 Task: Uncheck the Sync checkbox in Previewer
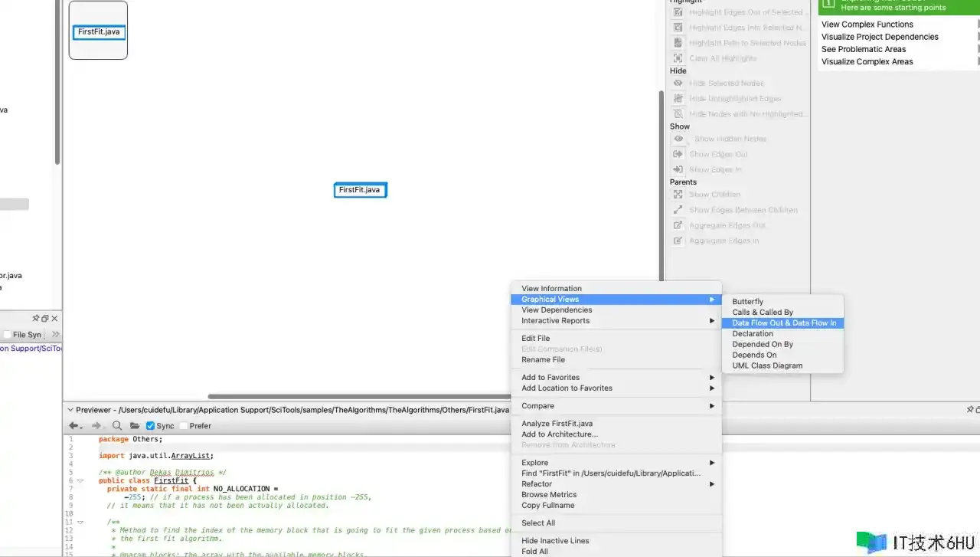point(150,426)
